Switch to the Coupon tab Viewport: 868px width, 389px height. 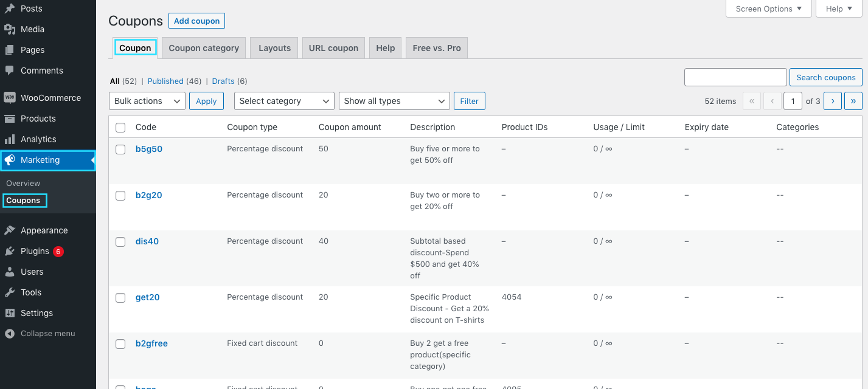(135, 48)
